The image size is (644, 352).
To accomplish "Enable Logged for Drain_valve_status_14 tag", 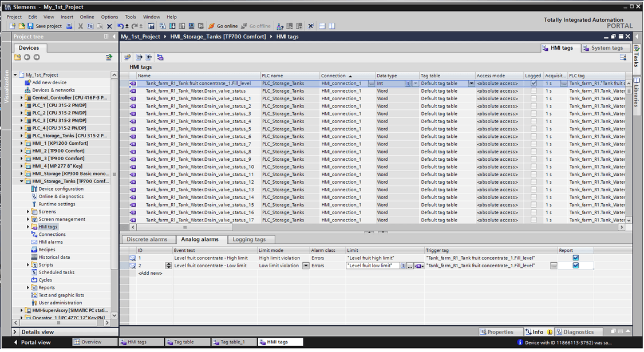I will [534, 197].
